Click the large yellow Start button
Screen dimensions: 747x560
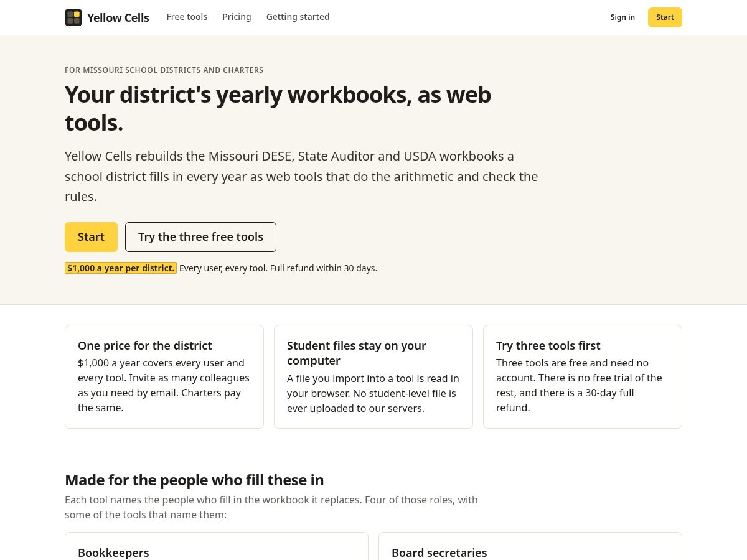point(91,237)
